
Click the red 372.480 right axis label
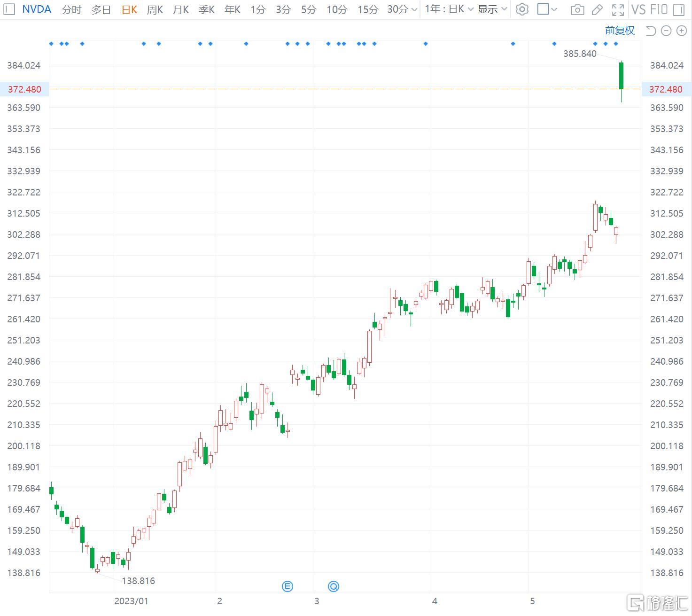click(666, 89)
